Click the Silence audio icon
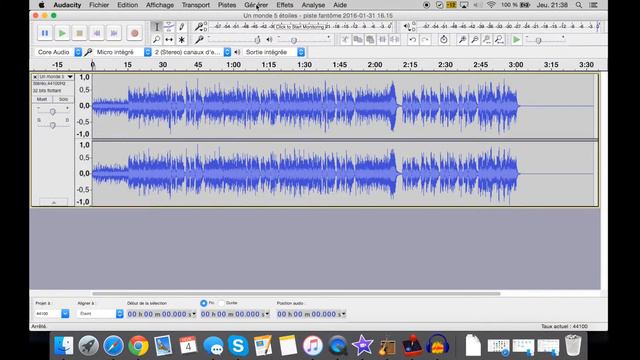This screenshot has height=360, width=640. click(395, 40)
